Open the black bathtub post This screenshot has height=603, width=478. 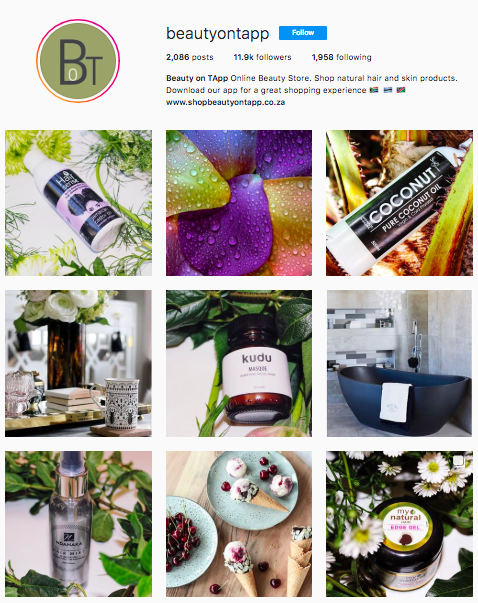coord(399,363)
